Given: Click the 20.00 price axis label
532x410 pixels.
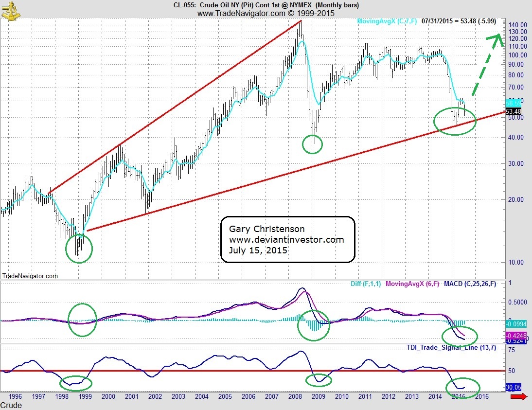Looking at the screenshot, I should pyautogui.click(x=516, y=199).
